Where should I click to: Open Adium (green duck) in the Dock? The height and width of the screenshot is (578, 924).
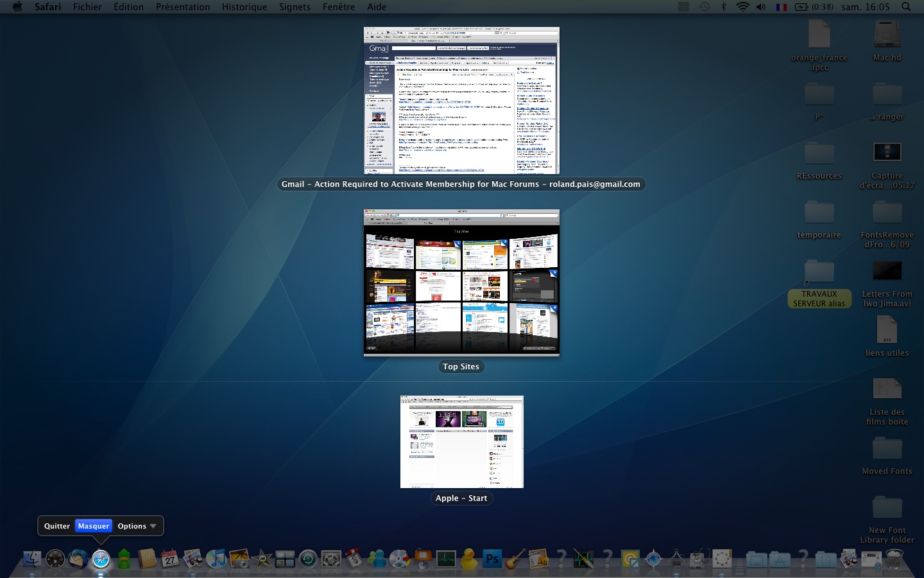[124, 559]
